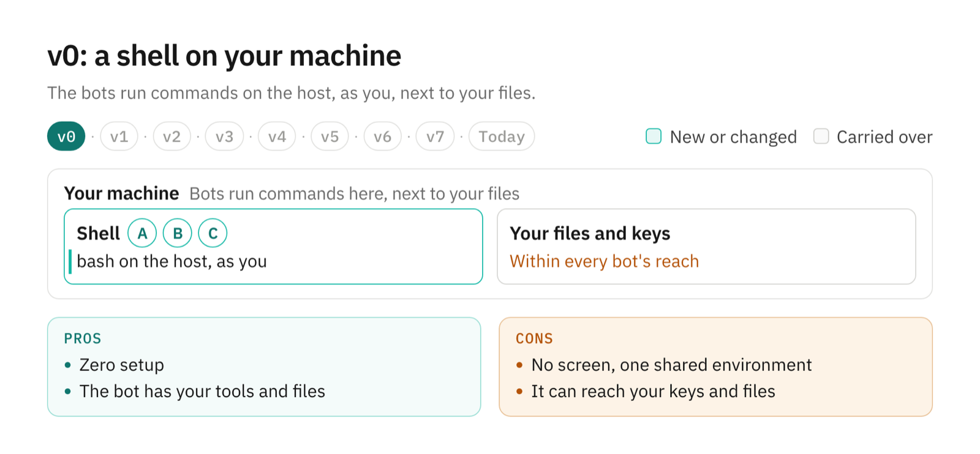Click 'The bot has your tools and files' bullet
This screenshot has width=980, height=454.
point(202,392)
